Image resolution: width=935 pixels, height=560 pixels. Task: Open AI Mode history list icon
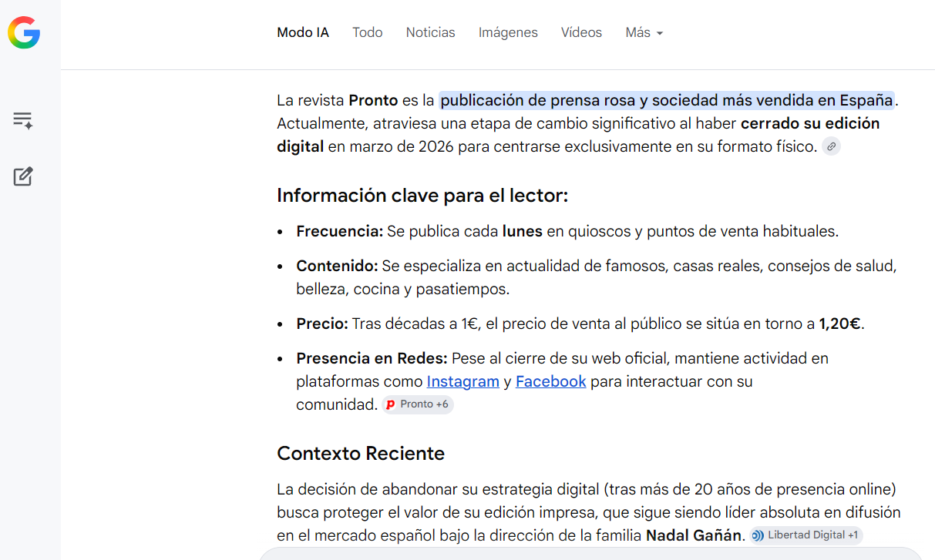tap(23, 120)
